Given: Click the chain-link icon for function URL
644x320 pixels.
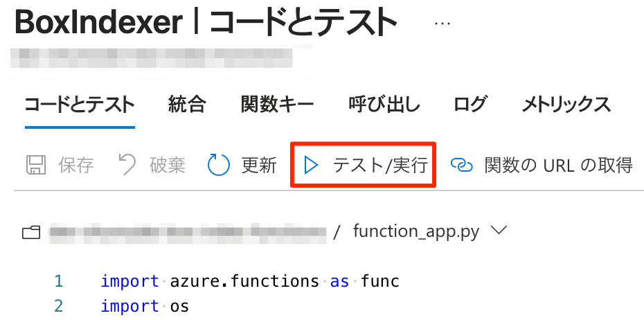Looking at the screenshot, I should coord(462,165).
